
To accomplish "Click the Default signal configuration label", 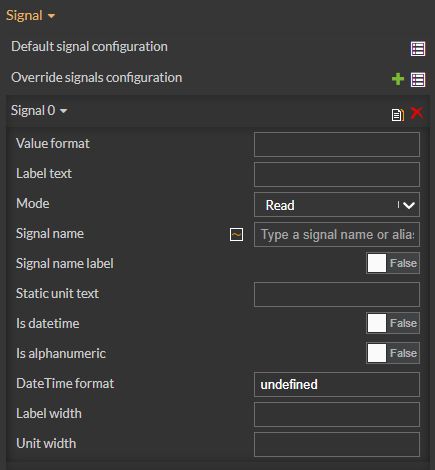I will tap(89, 47).
